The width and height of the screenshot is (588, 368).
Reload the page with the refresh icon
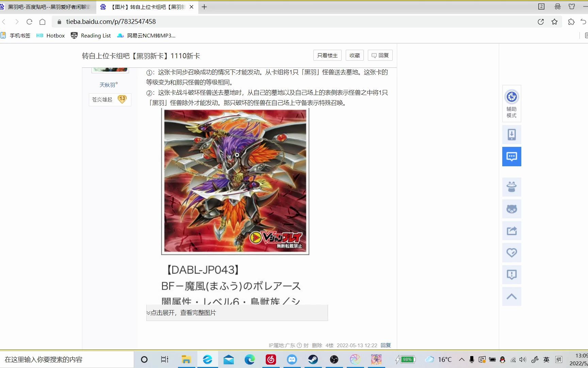click(x=29, y=22)
